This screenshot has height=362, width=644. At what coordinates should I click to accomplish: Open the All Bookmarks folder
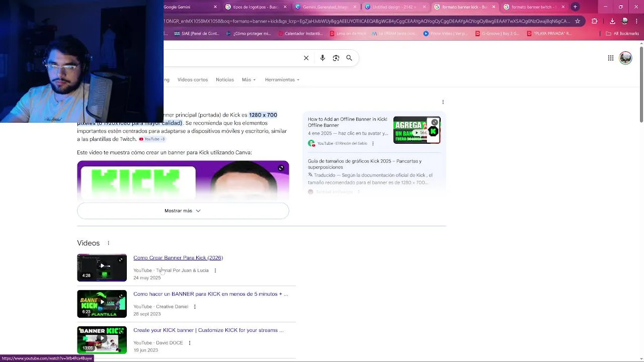click(622, 34)
